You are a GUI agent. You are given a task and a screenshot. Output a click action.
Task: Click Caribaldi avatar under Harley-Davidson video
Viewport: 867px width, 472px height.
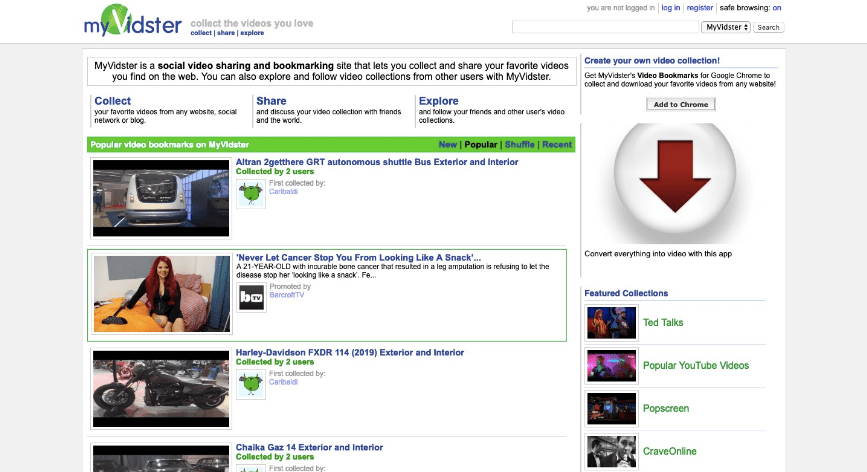pos(250,384)
